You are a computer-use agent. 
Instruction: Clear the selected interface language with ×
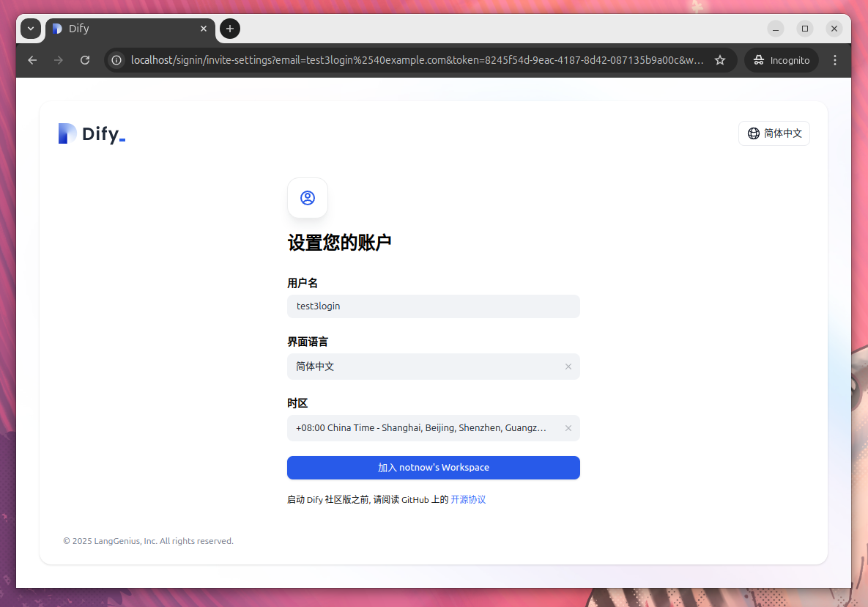coord(568,367)
